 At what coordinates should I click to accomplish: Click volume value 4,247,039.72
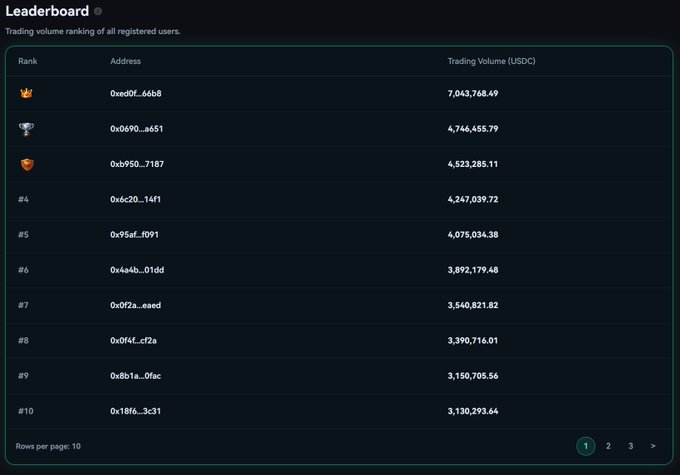click(x=473, y=199)
